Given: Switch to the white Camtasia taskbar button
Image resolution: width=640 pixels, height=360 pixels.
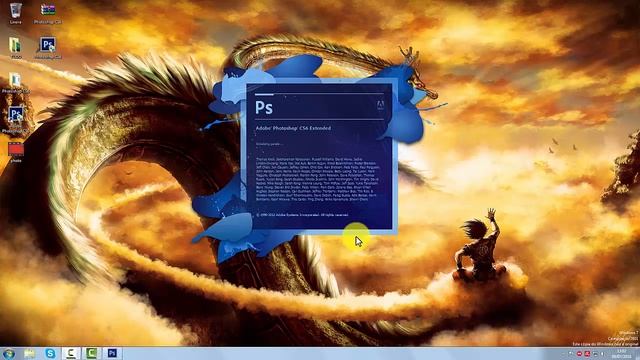Looking at the screenshot, I should tap(71, 353).
